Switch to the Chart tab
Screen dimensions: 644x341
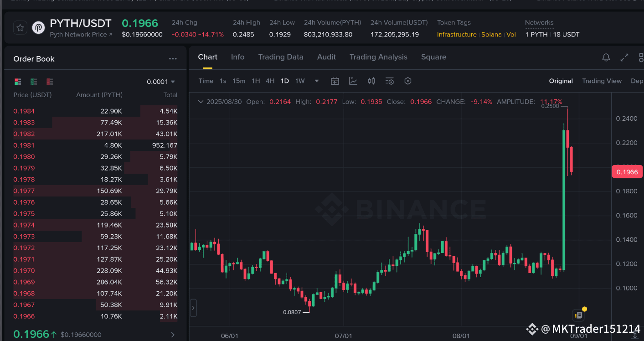[x=207, y=57]
